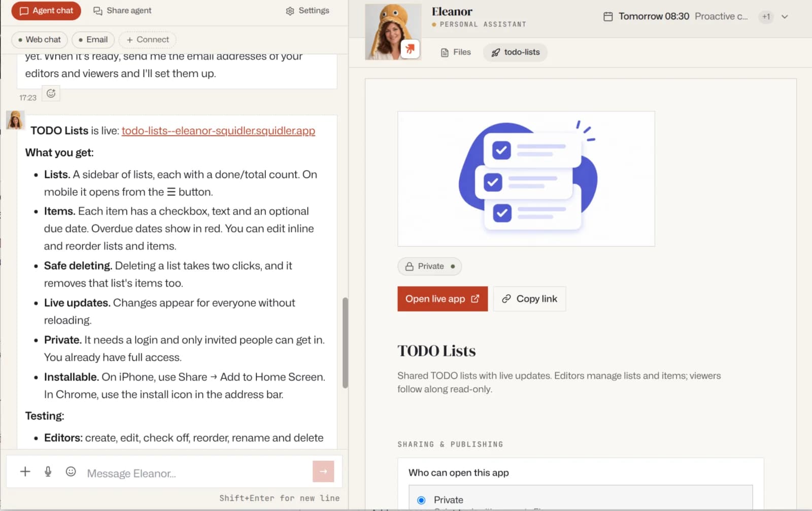Image resolution: width=812 pixels, height=511 pixels.
Task: Click the Message Eleanor input field
Action: tap(196, 473)
